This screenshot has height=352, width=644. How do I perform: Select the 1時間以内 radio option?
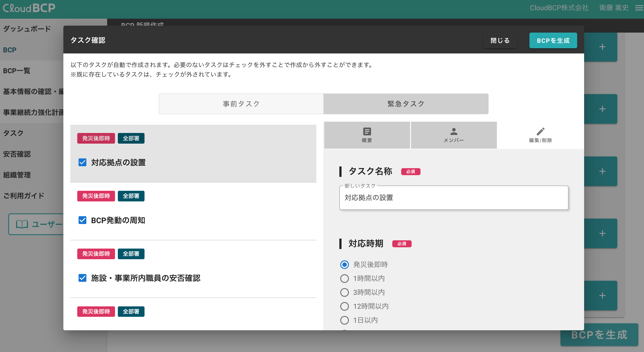[345, 278]
